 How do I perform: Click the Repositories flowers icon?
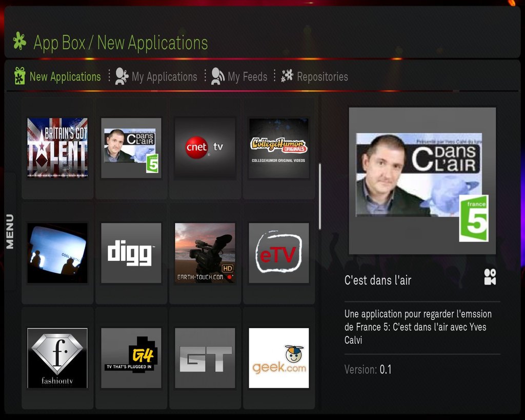click(287, 76)
